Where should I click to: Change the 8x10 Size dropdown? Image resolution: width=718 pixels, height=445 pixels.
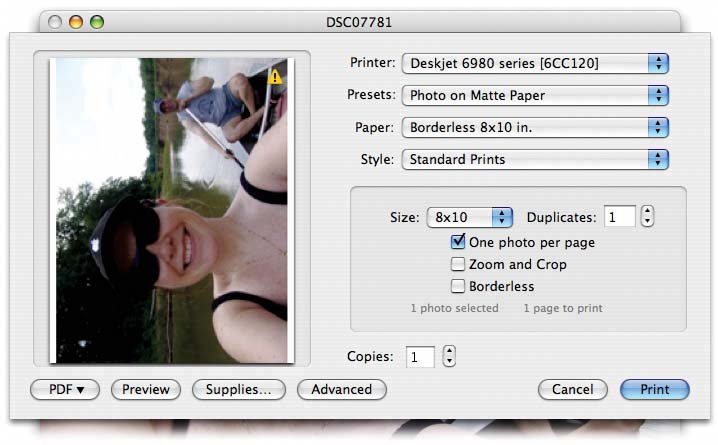469,217
